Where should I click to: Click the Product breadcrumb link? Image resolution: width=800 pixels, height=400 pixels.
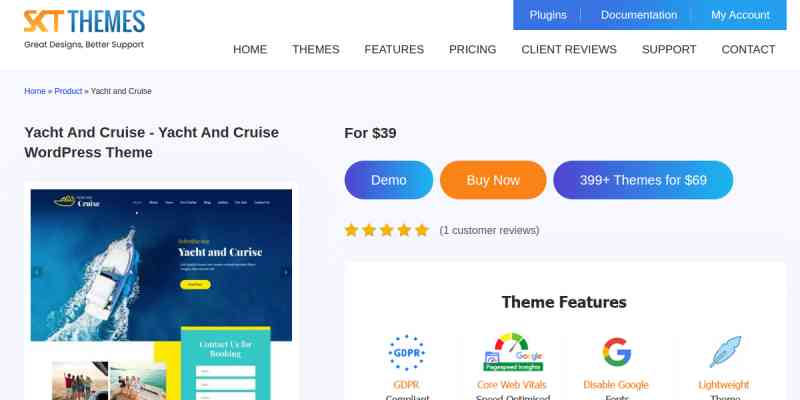[68, 91]
